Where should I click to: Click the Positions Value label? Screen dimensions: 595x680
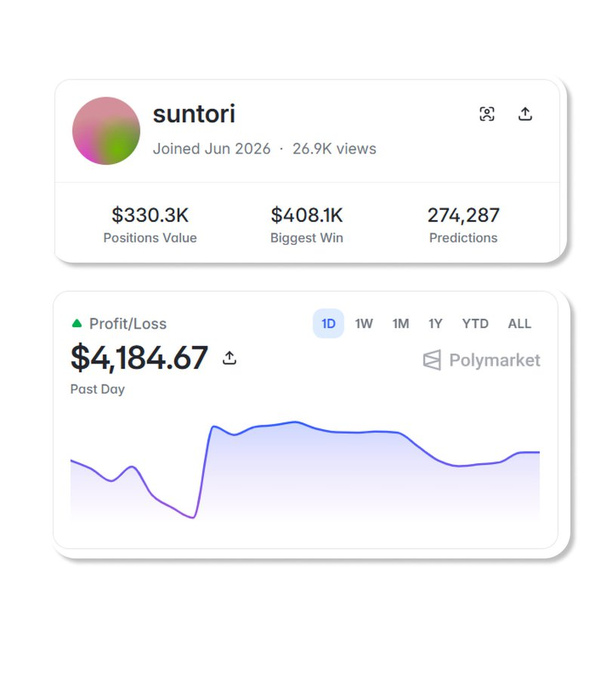click(x=150, y=238)
